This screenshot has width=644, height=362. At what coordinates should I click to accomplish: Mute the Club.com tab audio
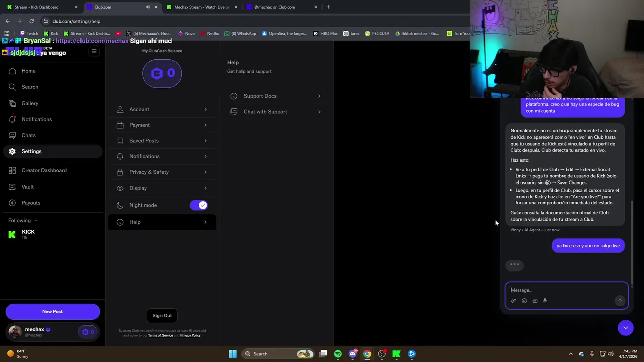(x=148, y=7)
